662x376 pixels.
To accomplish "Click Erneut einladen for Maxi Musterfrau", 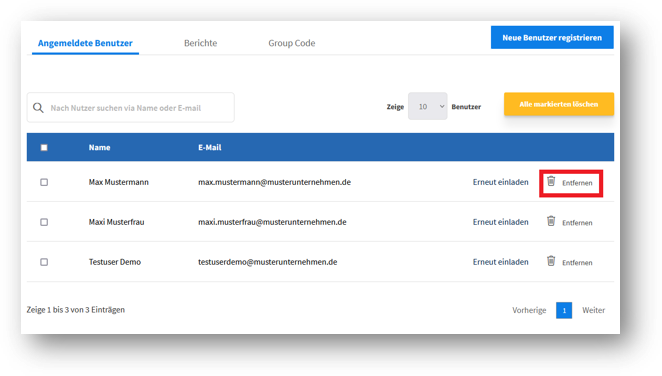I will [x=500, y=222].
